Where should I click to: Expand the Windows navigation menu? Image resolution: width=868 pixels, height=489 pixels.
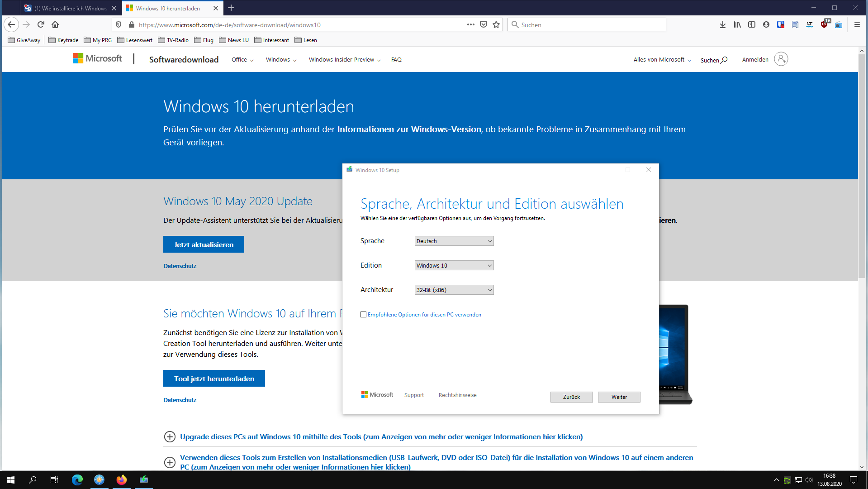coord(281,59)
